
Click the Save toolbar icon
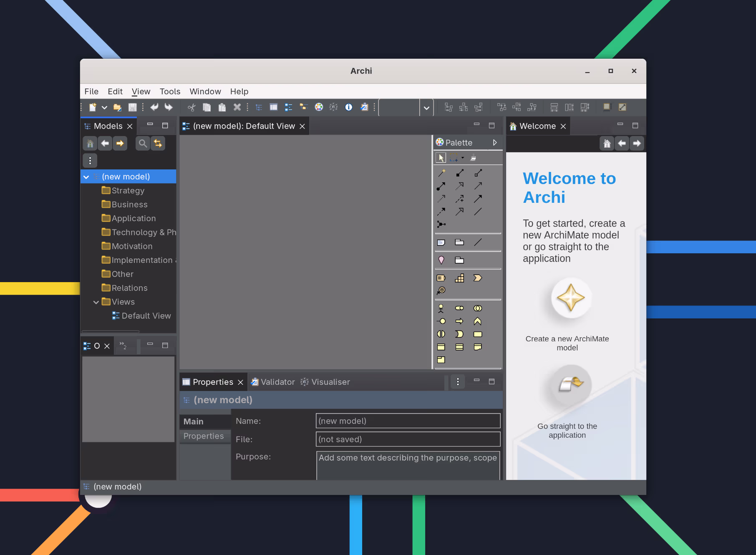(x=132, y=107)
